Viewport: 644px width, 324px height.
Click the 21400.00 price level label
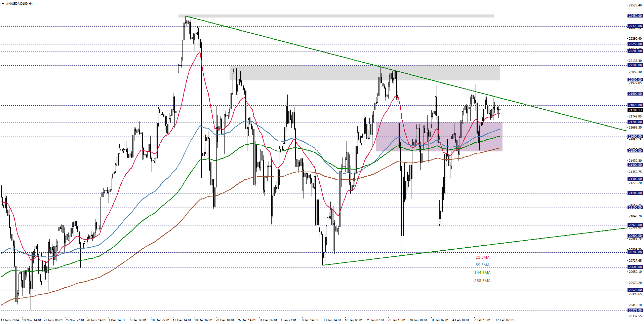635,165
